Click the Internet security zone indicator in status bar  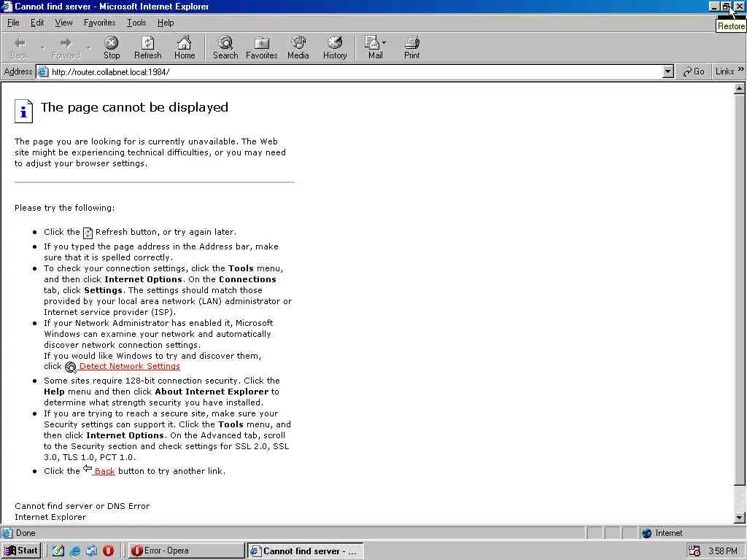point(662,533)
